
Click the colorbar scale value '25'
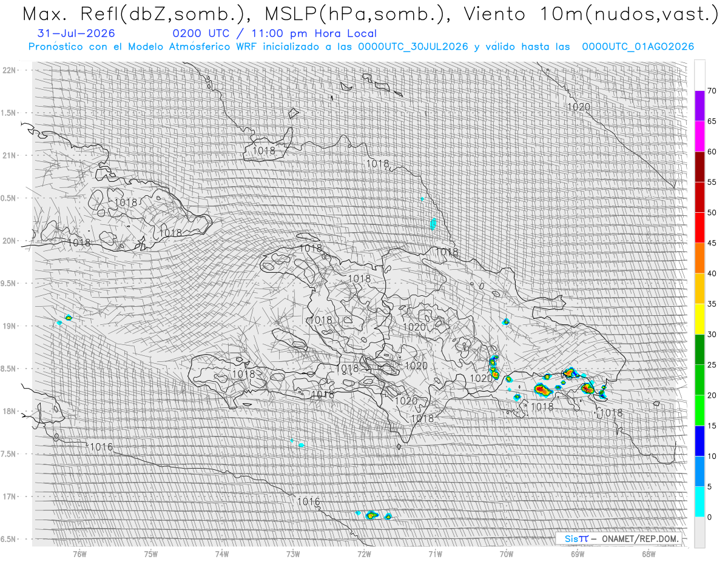(712, 365)
